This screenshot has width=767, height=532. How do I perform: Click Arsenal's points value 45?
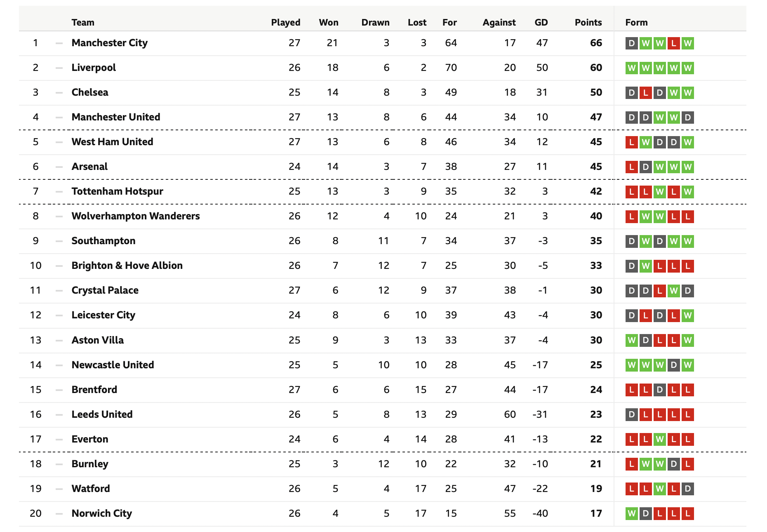(596, 167)
